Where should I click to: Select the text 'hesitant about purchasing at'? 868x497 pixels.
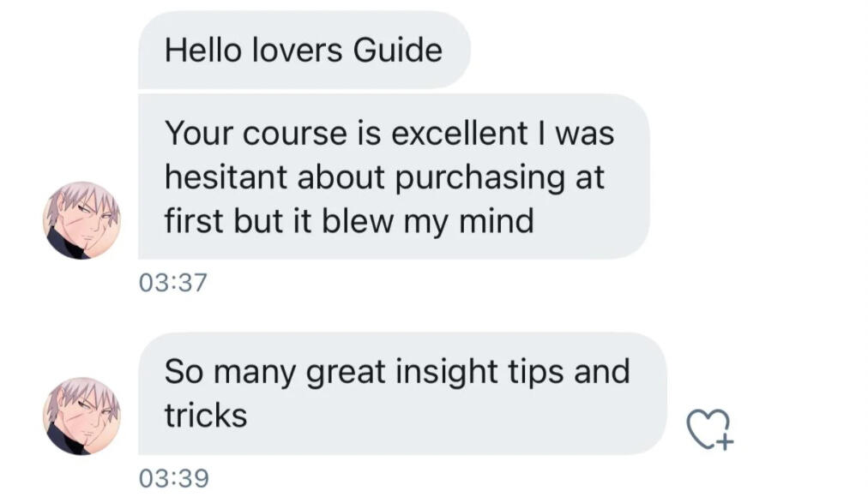(x=384, y=177)
